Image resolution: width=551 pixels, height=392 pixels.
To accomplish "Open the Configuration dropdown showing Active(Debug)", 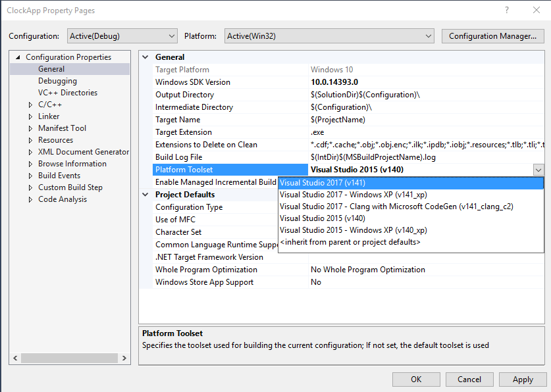I will 122,36.
